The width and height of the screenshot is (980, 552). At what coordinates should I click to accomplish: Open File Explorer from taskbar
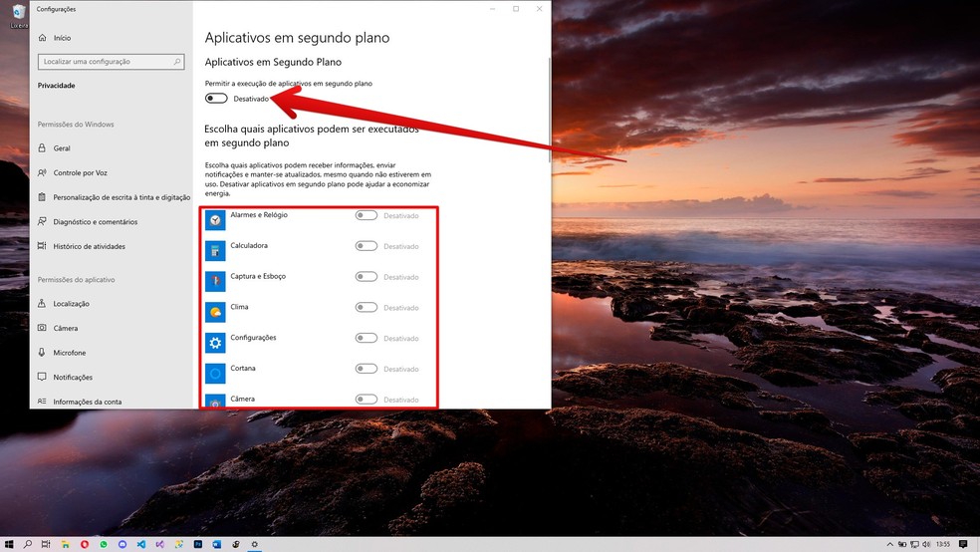tap(65, 544)
